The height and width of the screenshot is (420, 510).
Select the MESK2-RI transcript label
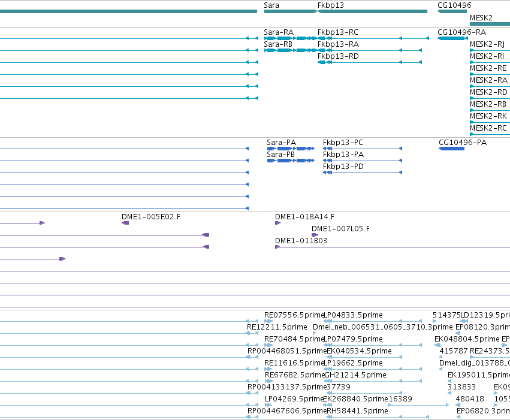(x=487, y=56)
